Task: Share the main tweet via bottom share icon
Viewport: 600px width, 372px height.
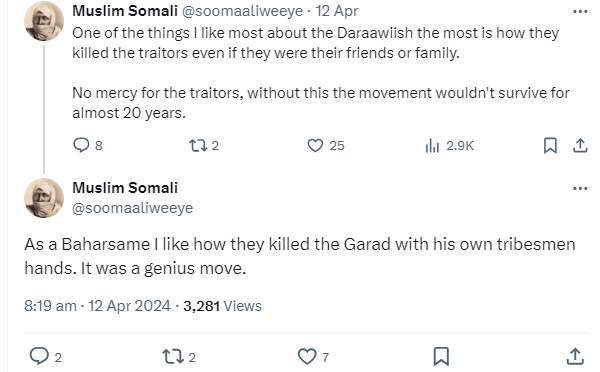Action: click(x=575, y=357)
